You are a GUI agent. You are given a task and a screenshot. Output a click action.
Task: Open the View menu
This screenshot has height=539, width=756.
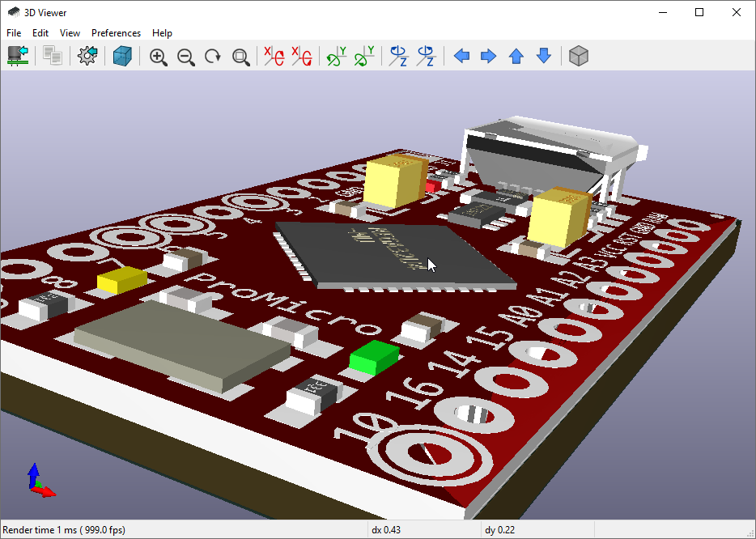pyautogui.click(x=70, y=33)
